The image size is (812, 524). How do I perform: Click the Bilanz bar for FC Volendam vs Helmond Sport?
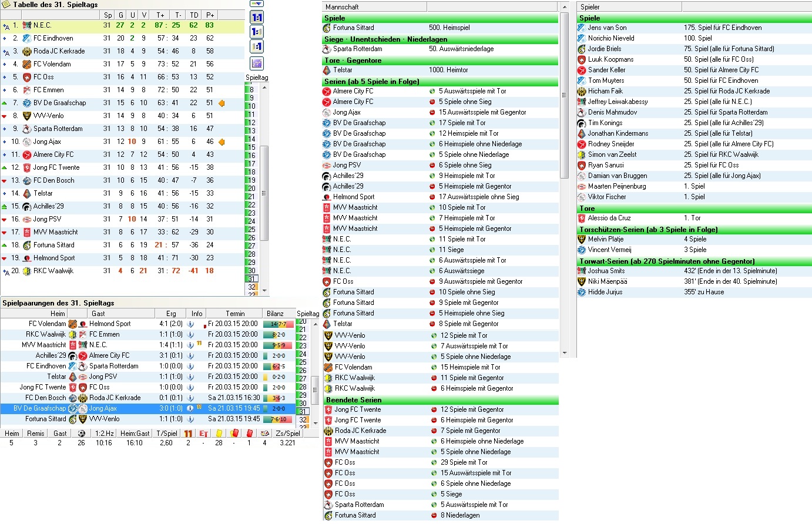click(279, 324)
